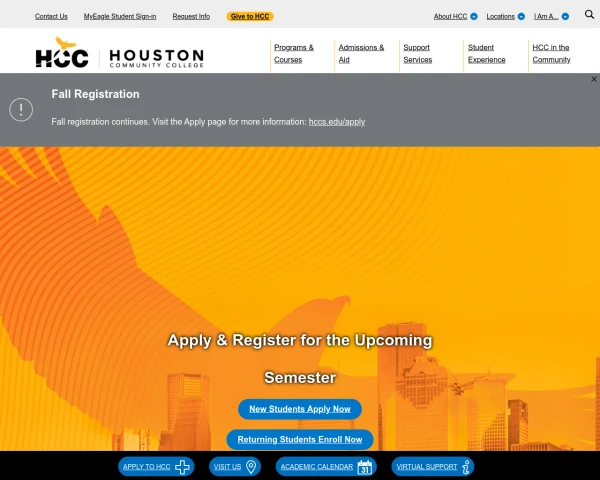Click the calendar icon on Academic Calendar
600x480 pixels.
(365, 467)
